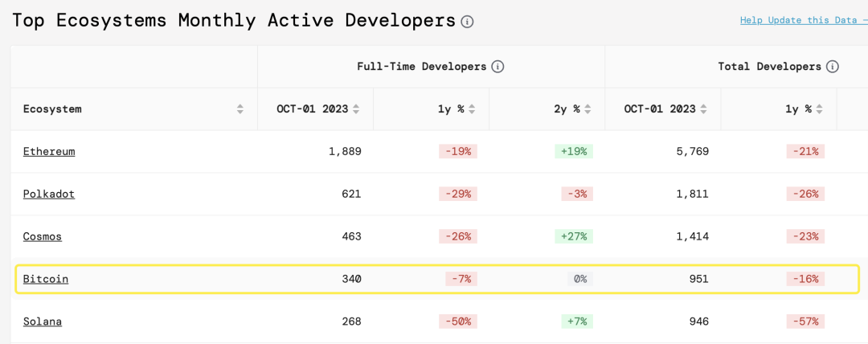Open the Solana ecosystem link
The width and height of the screenshot is (868, 344).
click(43, 321)
